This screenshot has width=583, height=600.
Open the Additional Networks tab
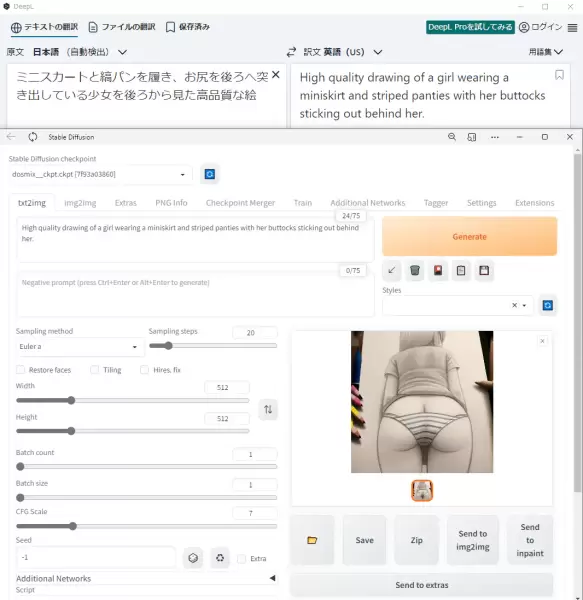(x=368, y=203)
